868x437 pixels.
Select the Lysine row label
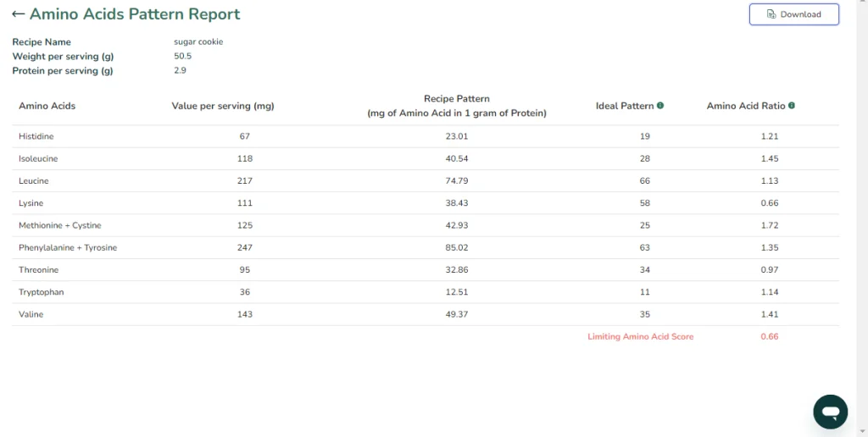coord(31,203)
